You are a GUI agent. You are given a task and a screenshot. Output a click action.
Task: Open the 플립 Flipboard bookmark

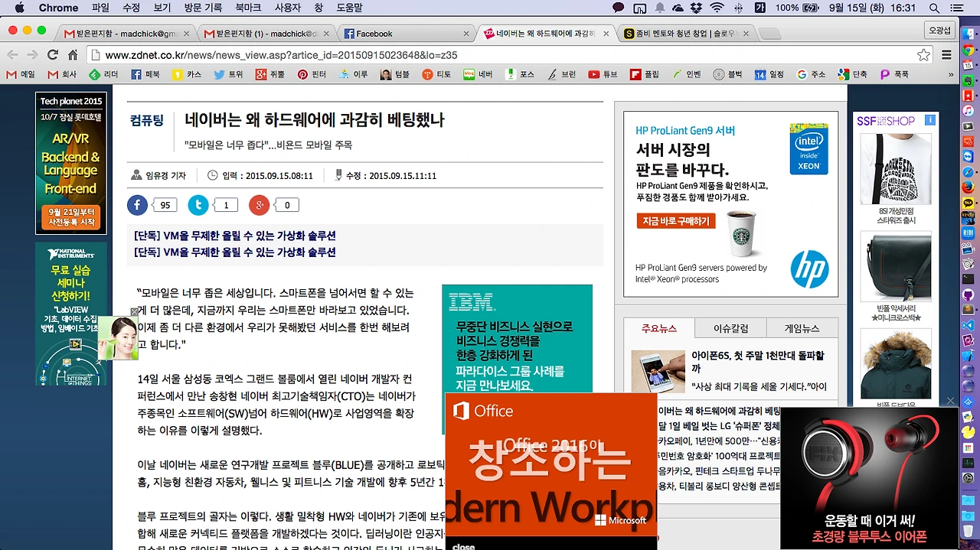tap(645, 74)
